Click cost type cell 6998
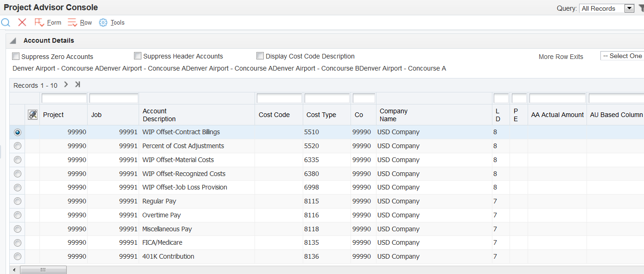The height and width of the screenshot is (274, 644). click(326, 187)
